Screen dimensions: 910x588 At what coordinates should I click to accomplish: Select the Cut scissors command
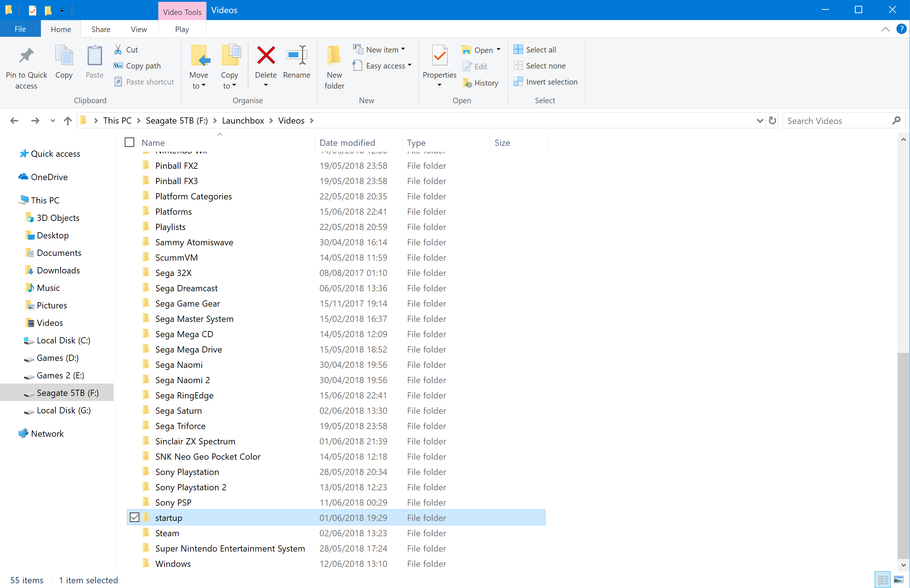[126, 50]
